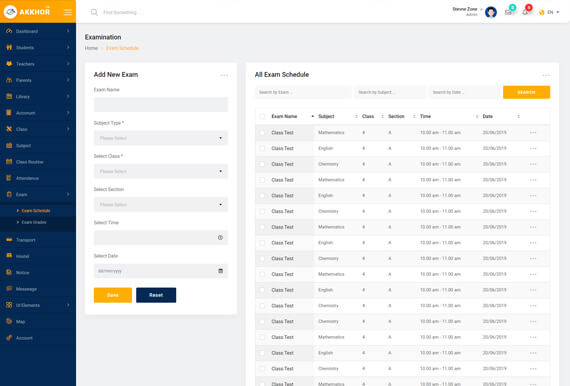
Task: Open Message via its chat icon
Action: tap(9, 289)
